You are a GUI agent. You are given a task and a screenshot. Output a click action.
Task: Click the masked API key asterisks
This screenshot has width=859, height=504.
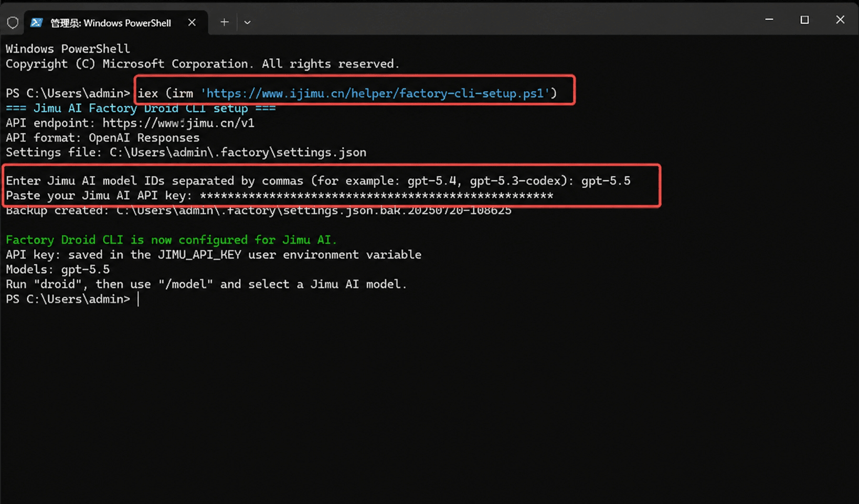376,196
